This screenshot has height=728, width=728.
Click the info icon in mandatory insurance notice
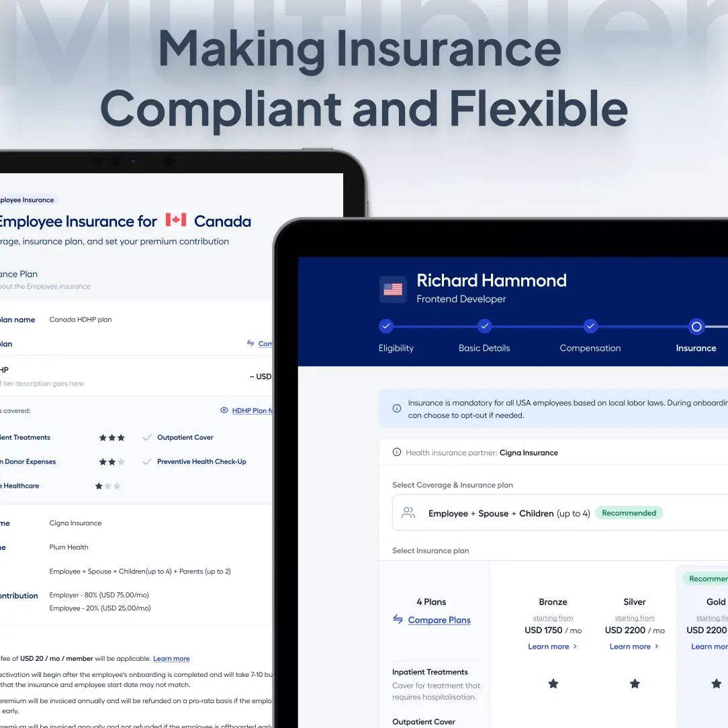pos(396,408)
